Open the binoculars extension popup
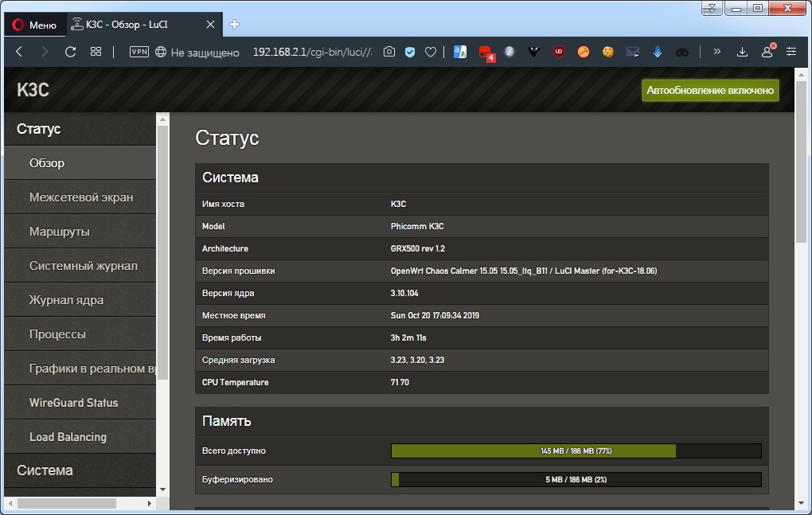Viewport: 812px width, 515px height. 681,51
